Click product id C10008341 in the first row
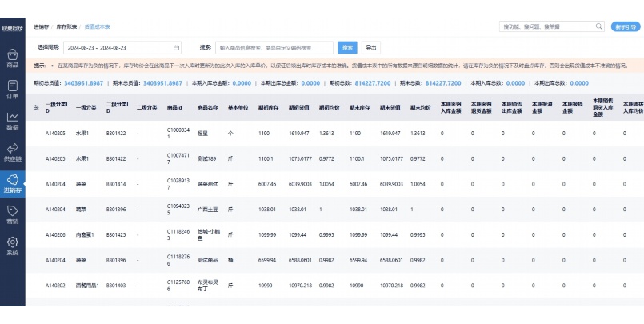Image resolution: width=644 pixels, height=324 pixels. point(178,134)
